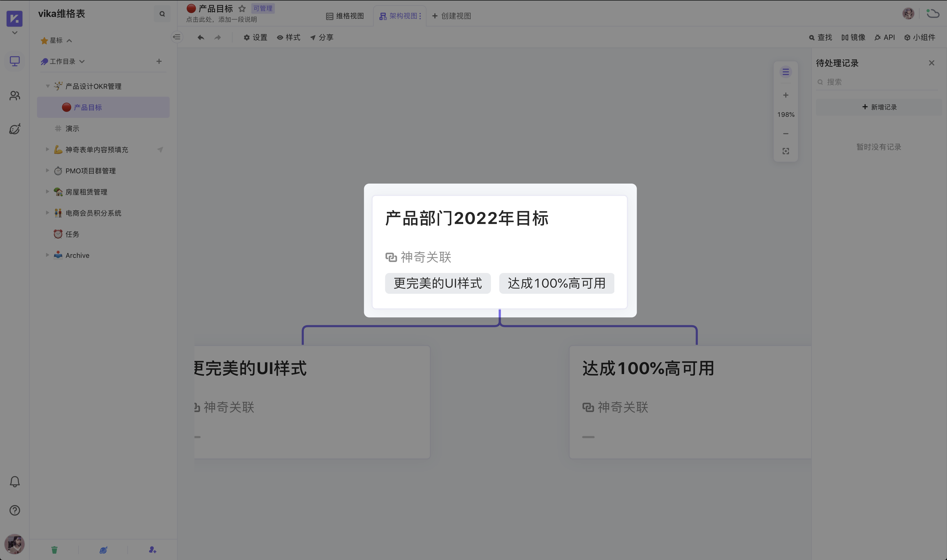Screen dimensions: 947x560
Task: Click the 分享 button in the toolbar
Action: [322, 37]
